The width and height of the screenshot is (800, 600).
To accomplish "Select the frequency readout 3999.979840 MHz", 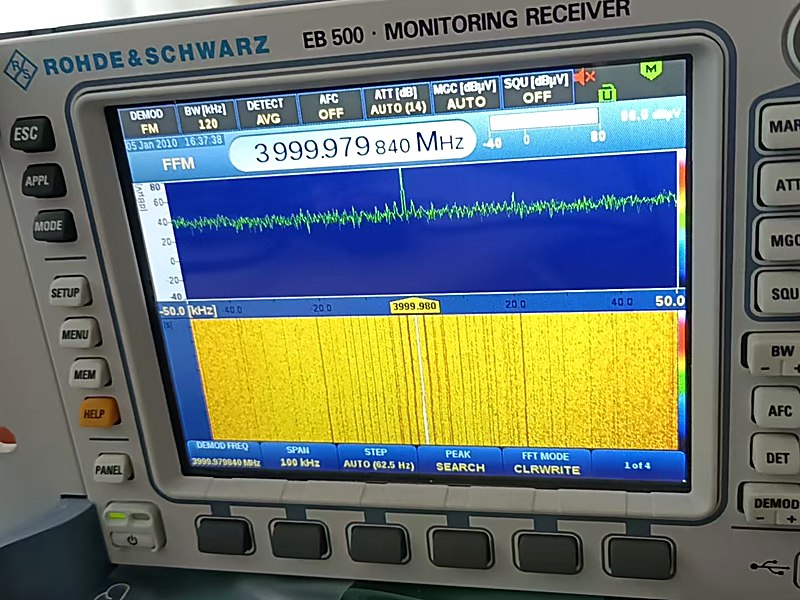I will 353,146.
